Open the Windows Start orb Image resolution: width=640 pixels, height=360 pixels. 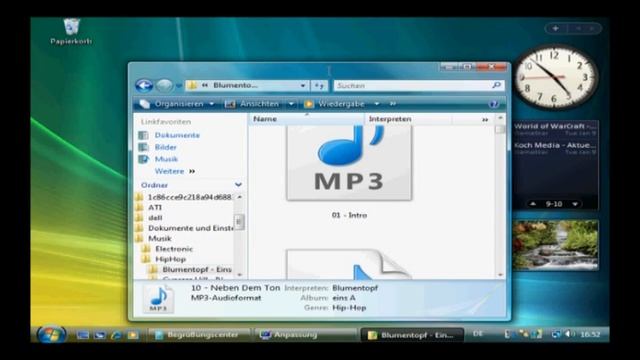(51, 335)
